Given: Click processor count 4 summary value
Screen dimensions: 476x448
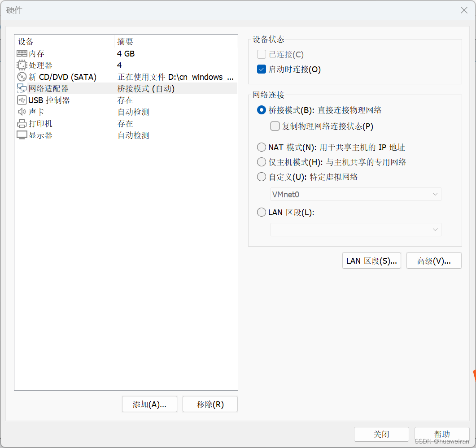Looking at the screenshot, I should [x=119, y=65].
